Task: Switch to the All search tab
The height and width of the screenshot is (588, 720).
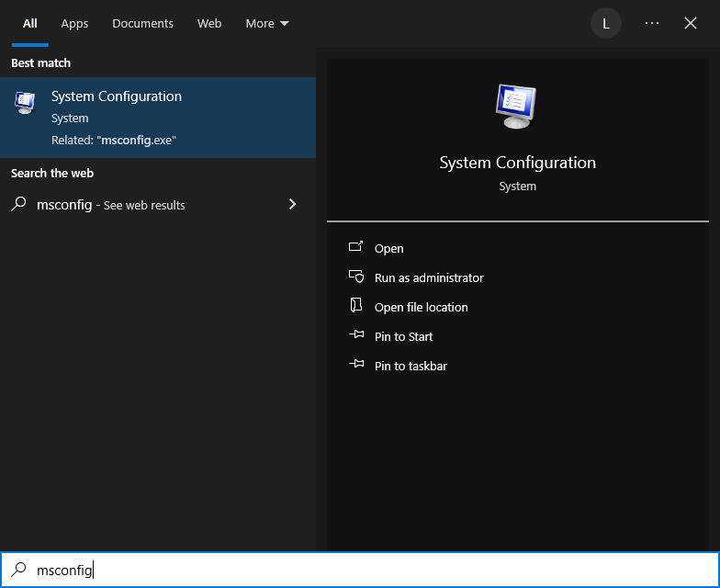Action: pos(29,24)
